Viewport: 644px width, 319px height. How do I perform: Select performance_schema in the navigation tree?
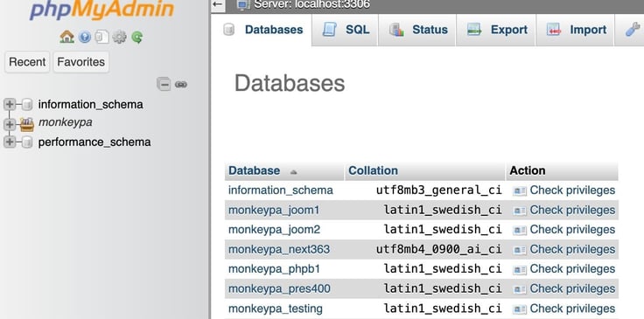[94, 142]
